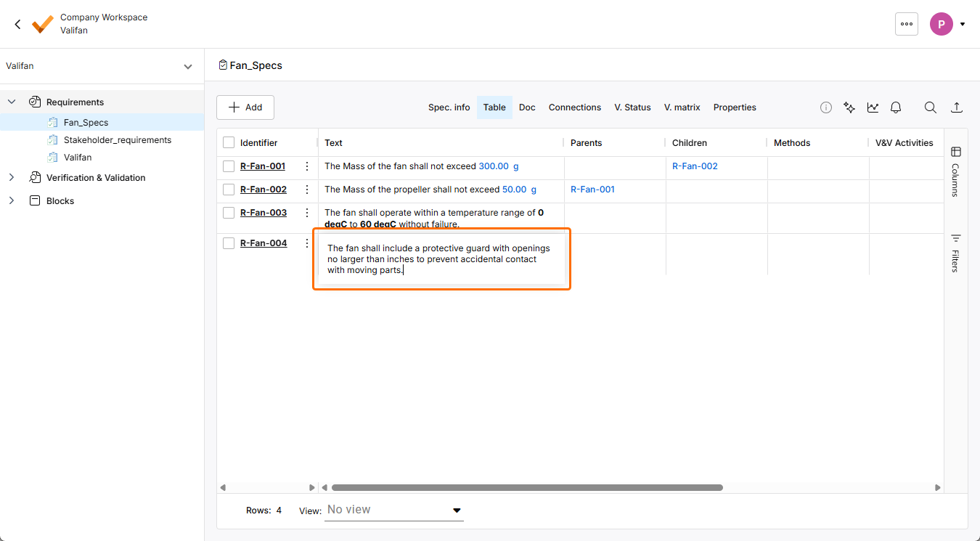The height and width of the screenshot is (541, 980).
Task: Click the Add requirement button
Action: pyautogui.click(x=245, y=107)
